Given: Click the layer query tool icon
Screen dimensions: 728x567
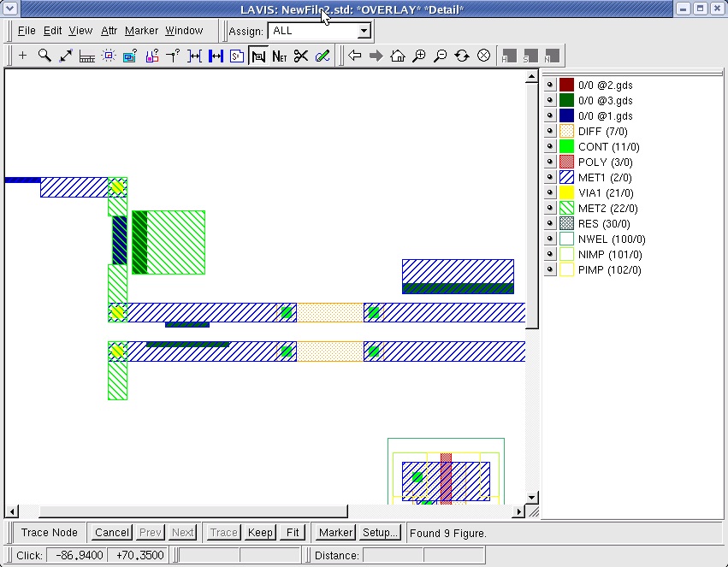Looking at the screenshot, I should click(x=151, y=56).
